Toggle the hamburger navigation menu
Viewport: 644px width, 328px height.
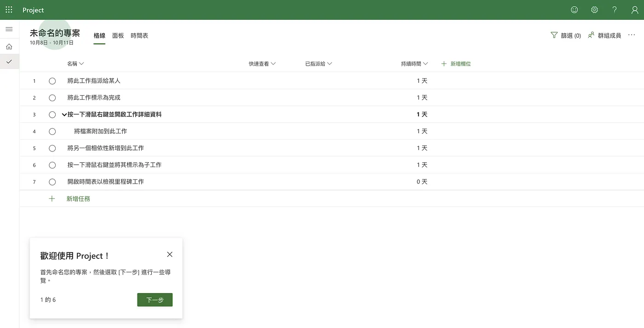(x=9, y=29)
